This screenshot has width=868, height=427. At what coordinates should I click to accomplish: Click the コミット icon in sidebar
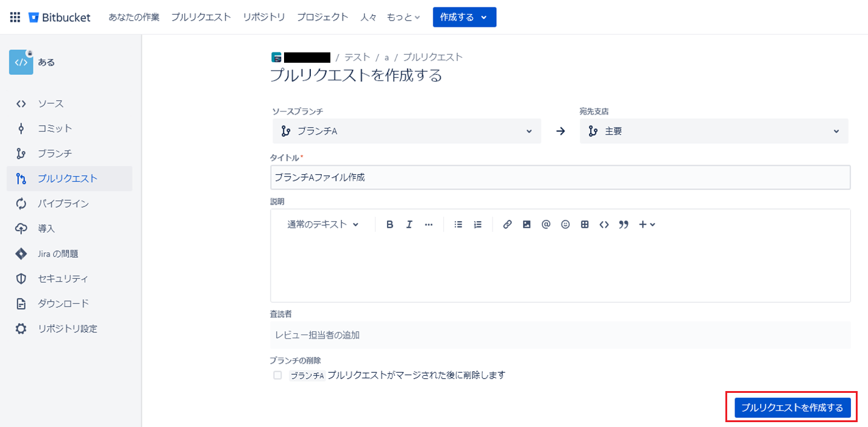click(21, 129)
